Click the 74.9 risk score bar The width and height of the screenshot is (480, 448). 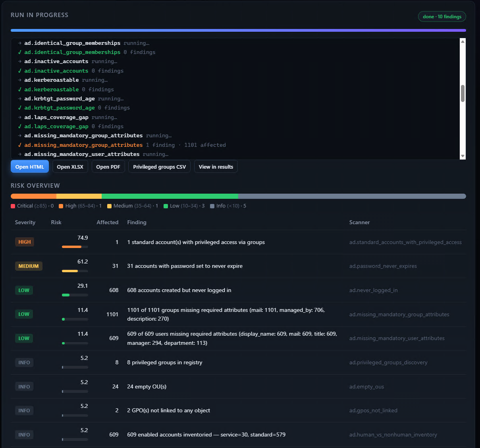[75, 247]
